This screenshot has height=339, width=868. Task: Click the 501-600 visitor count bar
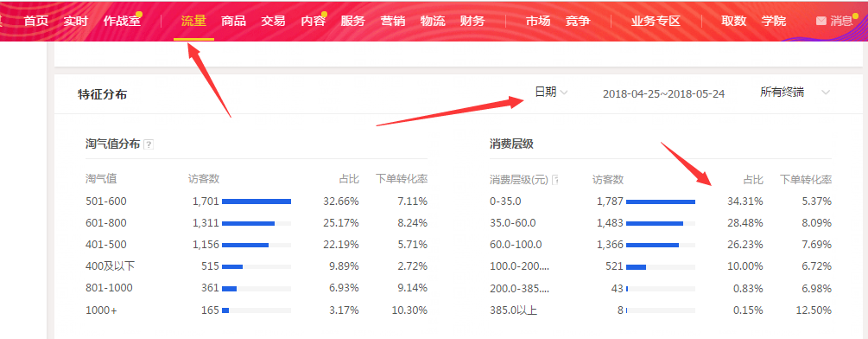point(257,201)
